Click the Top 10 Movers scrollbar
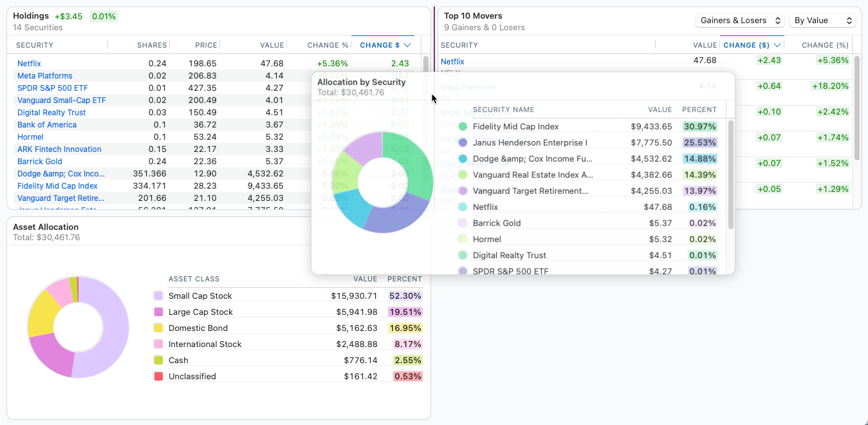The width and height of the screenshot is (868, 425). pos(856,109)
